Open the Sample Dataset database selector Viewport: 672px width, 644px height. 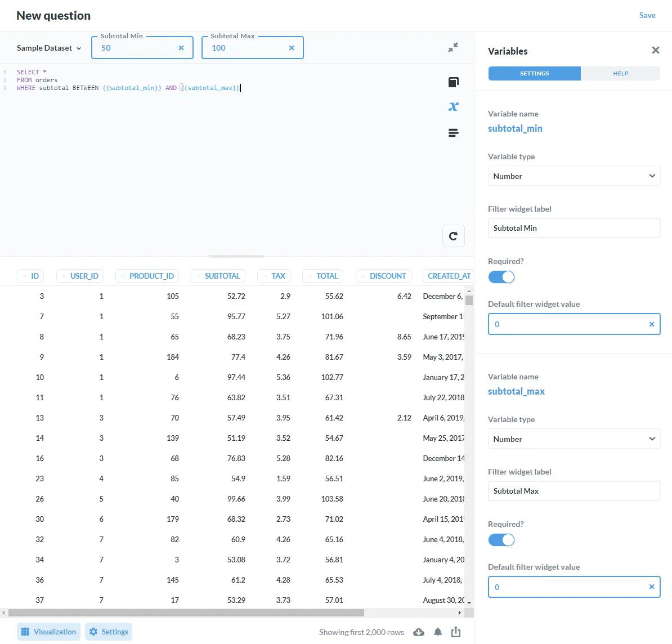(49, 48)
